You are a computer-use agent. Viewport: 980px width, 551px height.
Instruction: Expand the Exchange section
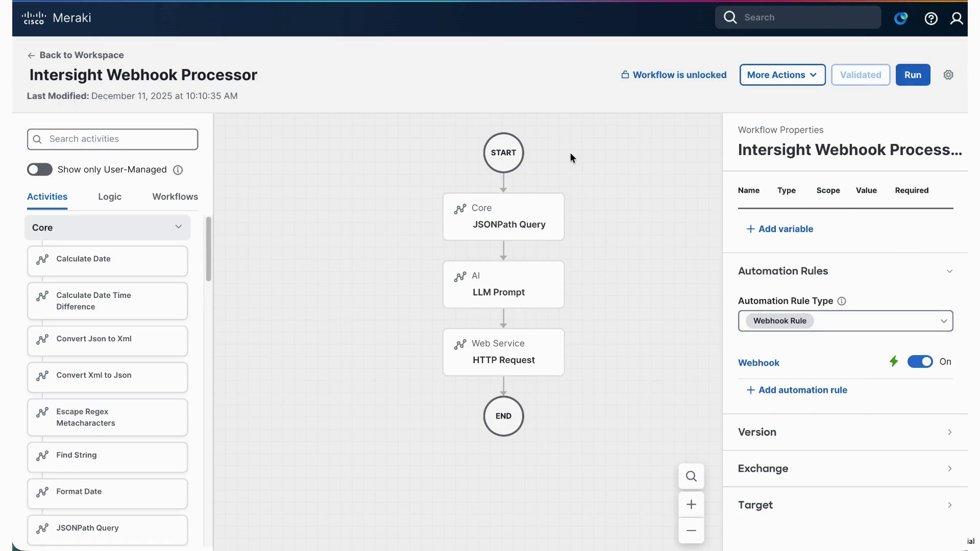pyautogui.click(x=845, y=468)
